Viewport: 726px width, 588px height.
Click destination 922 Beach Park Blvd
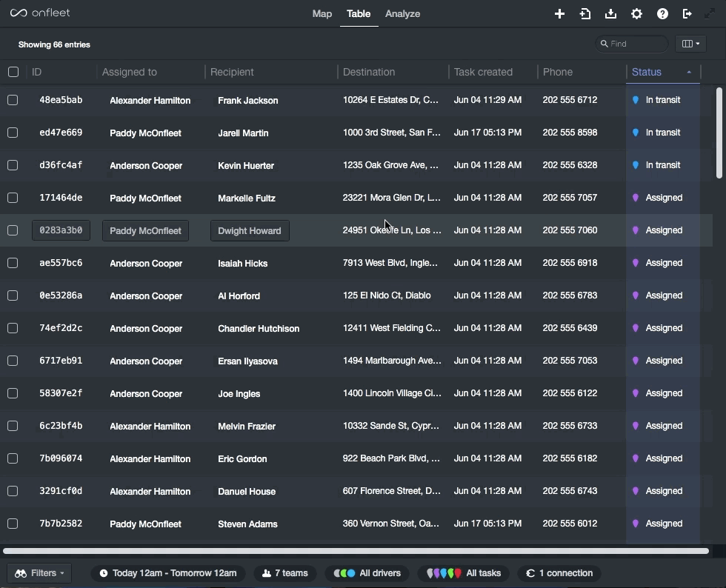tap(391, 458)
